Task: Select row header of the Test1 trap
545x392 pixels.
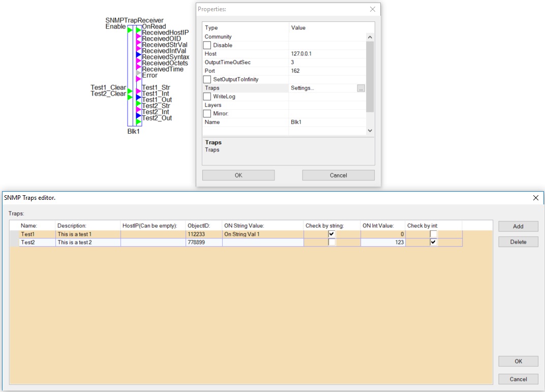Action: pos(14,234)
